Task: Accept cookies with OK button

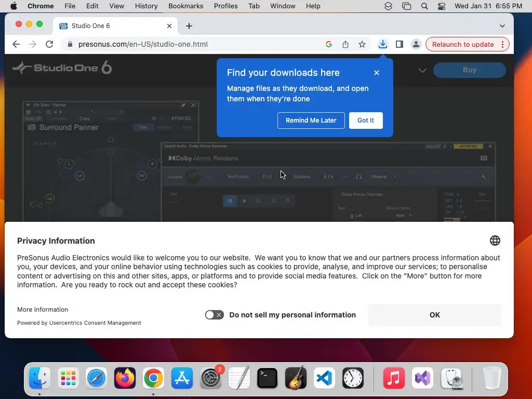Action: (435, 315)
